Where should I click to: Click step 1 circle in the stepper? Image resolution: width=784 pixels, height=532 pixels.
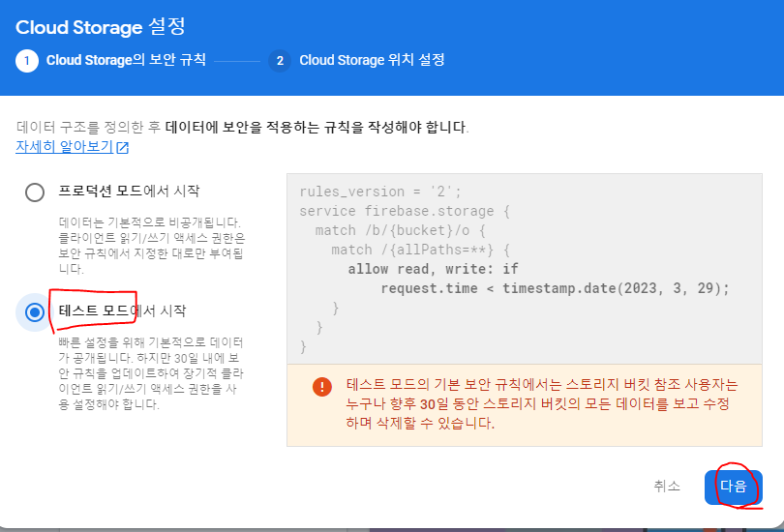click(x=27, y=61)
